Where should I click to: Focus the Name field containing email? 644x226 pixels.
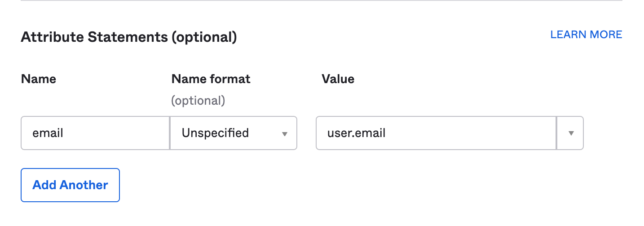(x=95, y=133)
